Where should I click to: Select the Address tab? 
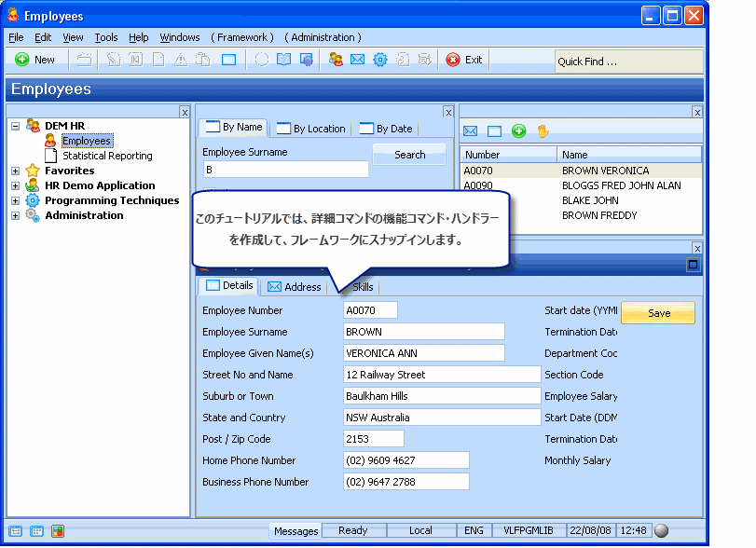click(x=295, y=287)
